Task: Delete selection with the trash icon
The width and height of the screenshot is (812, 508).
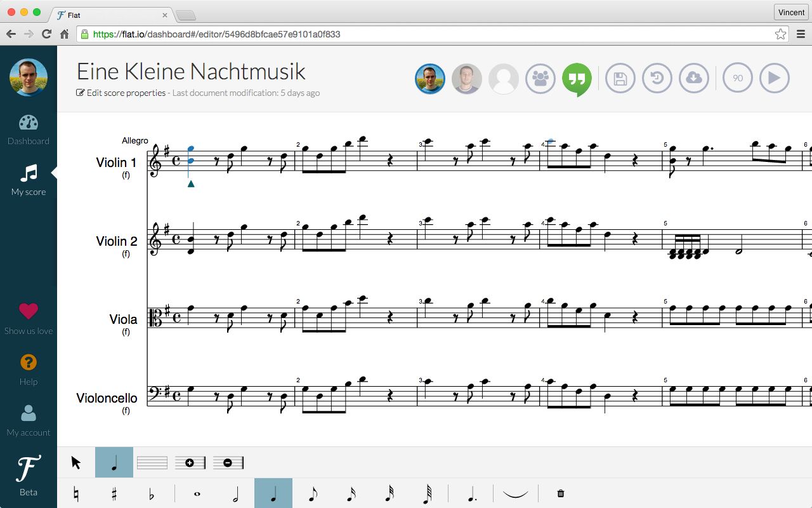Action: [x=560, y=493]
